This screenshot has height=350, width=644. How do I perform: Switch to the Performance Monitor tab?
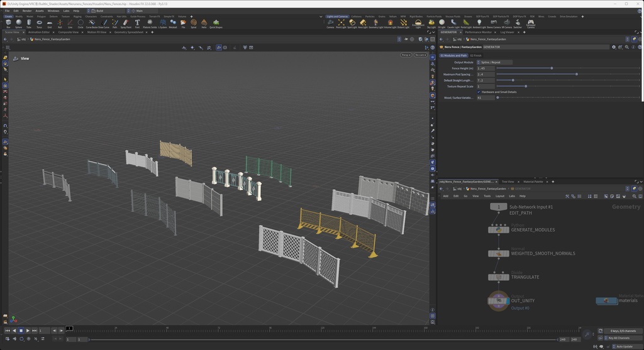pyautogui.click(x=478, y=32)
